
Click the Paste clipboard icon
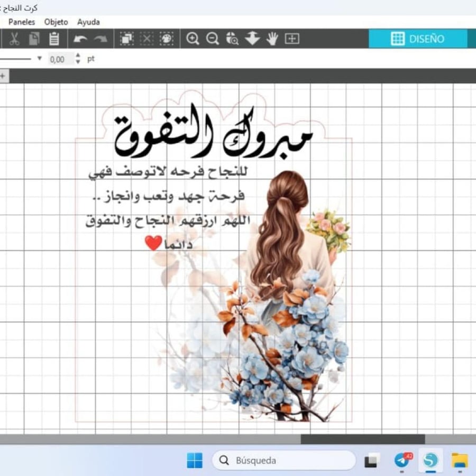click(54, 39)
